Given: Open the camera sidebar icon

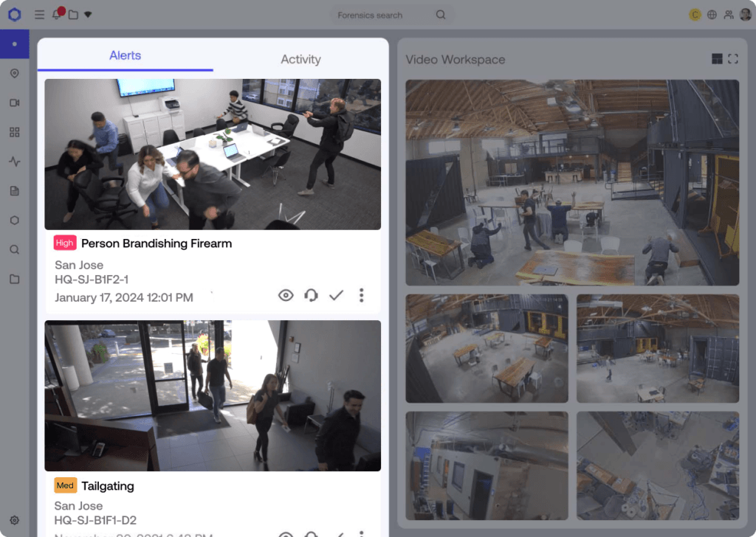Looking at the screenshot, I should pyautogui.click(x=15, y=103).
